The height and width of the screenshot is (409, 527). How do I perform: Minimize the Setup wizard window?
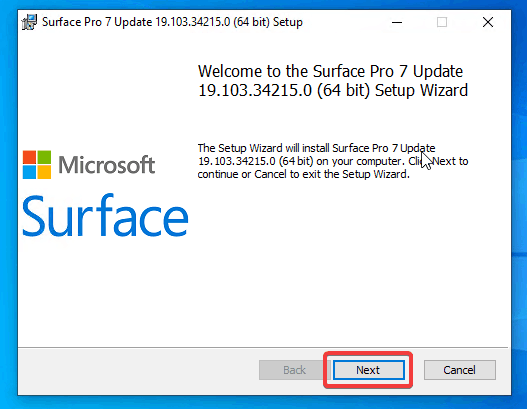point(397,23)
